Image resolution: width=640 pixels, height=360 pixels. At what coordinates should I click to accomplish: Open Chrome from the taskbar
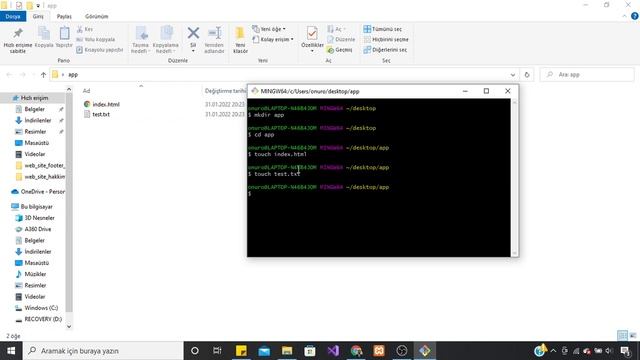tap(356, 351)
